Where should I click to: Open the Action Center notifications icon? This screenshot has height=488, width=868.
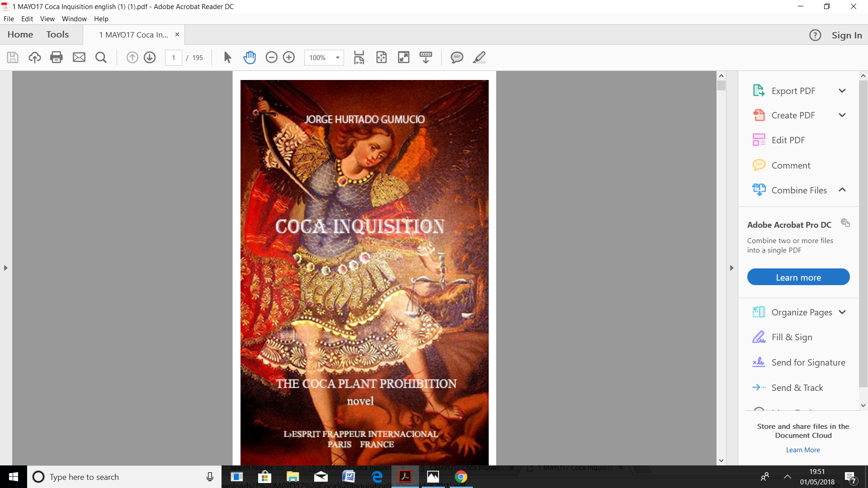pyautogui.click(x=851, y=477)
